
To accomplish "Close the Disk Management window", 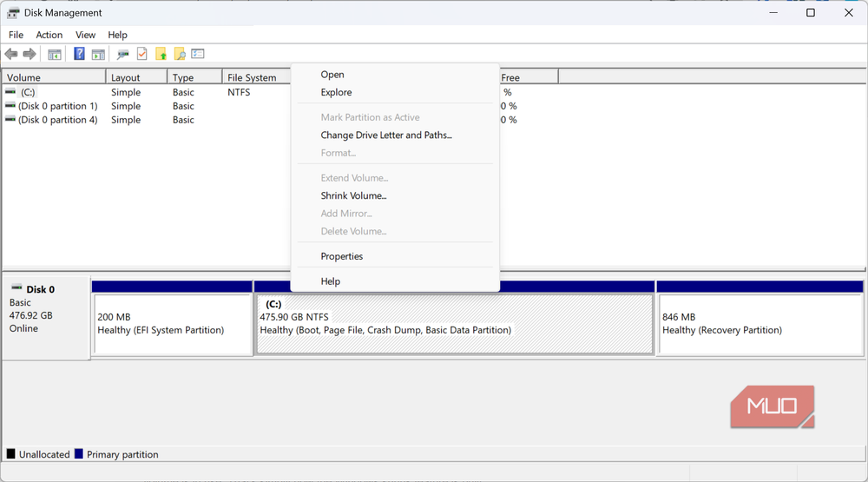I will (x=849, y=13).
